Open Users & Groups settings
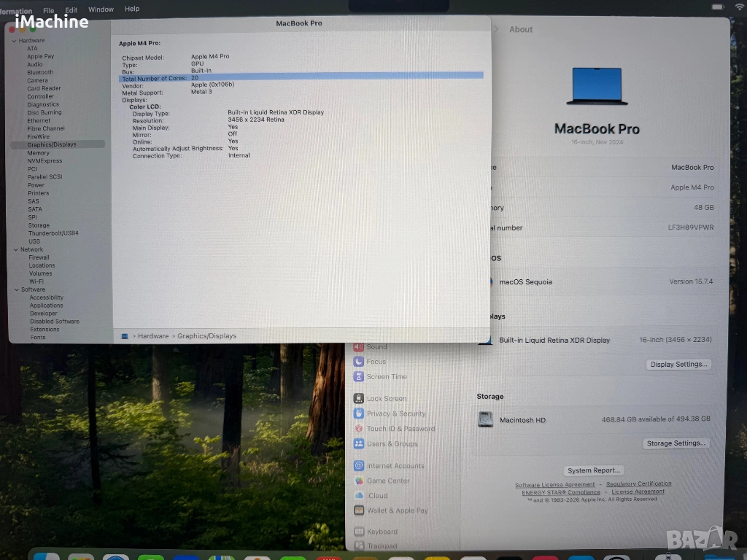This screenshot has width=747, height=560. click(x=392, y=444)
